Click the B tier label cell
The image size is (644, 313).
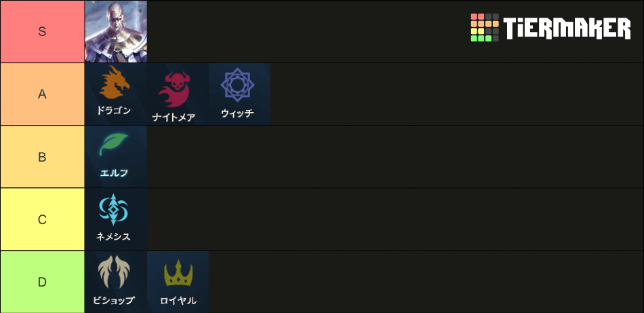[x=42, y=156]
